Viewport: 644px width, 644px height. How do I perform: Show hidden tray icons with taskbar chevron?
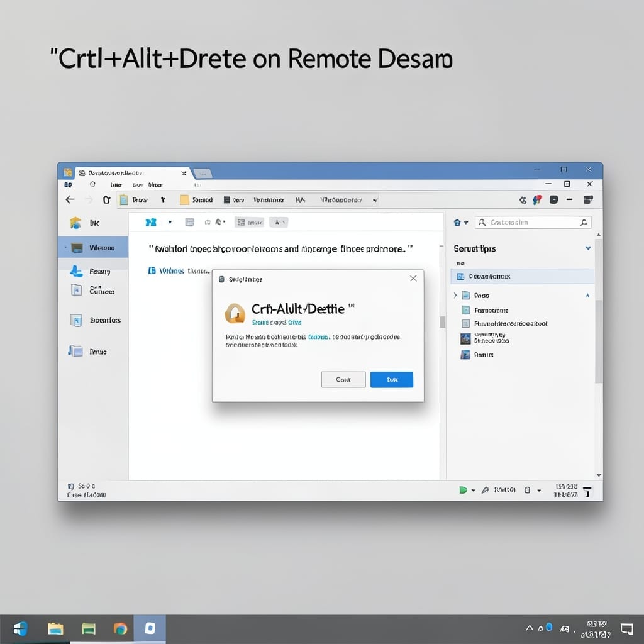[529, 628]
